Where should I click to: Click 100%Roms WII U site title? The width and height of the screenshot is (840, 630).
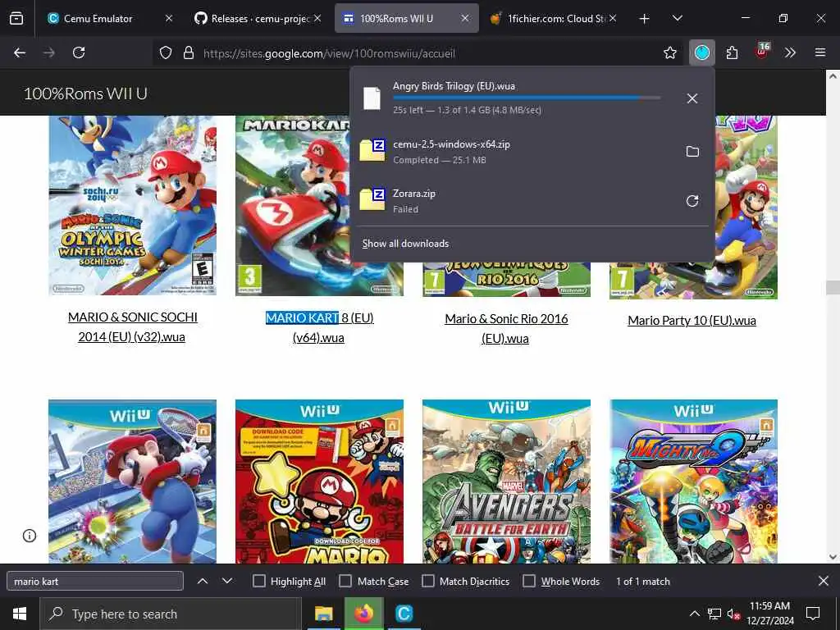85,94
